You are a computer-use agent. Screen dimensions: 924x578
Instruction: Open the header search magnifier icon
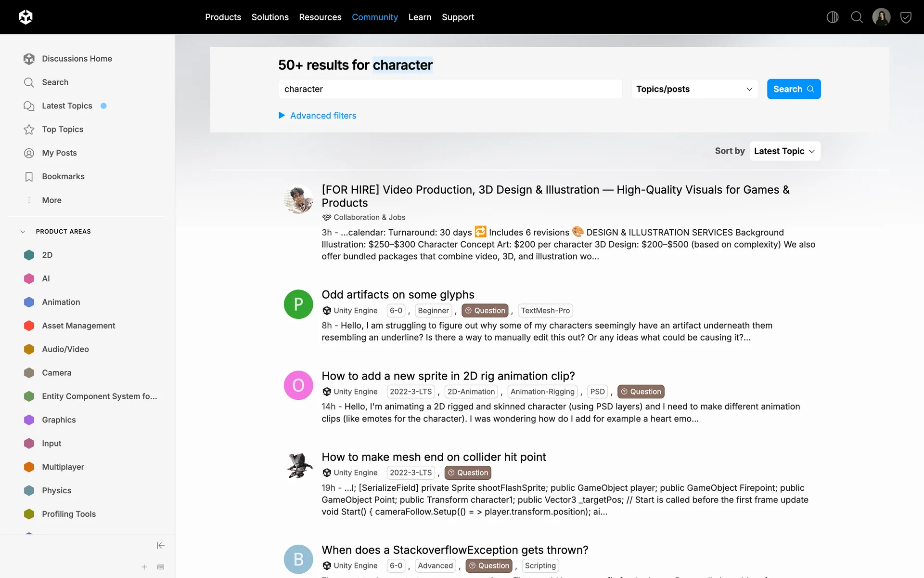[x=857, y=17]
